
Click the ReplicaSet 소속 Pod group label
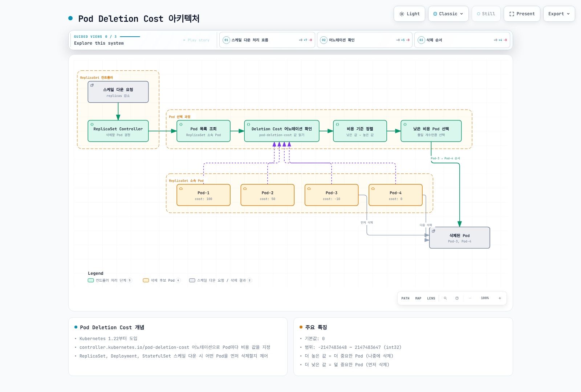click(x=186, y=181)
